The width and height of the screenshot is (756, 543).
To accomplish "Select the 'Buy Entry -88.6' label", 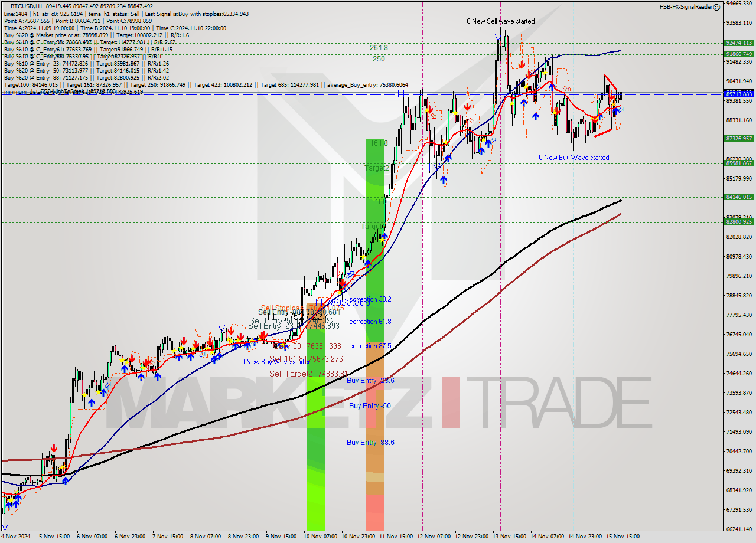I will (x=370, y=442).
